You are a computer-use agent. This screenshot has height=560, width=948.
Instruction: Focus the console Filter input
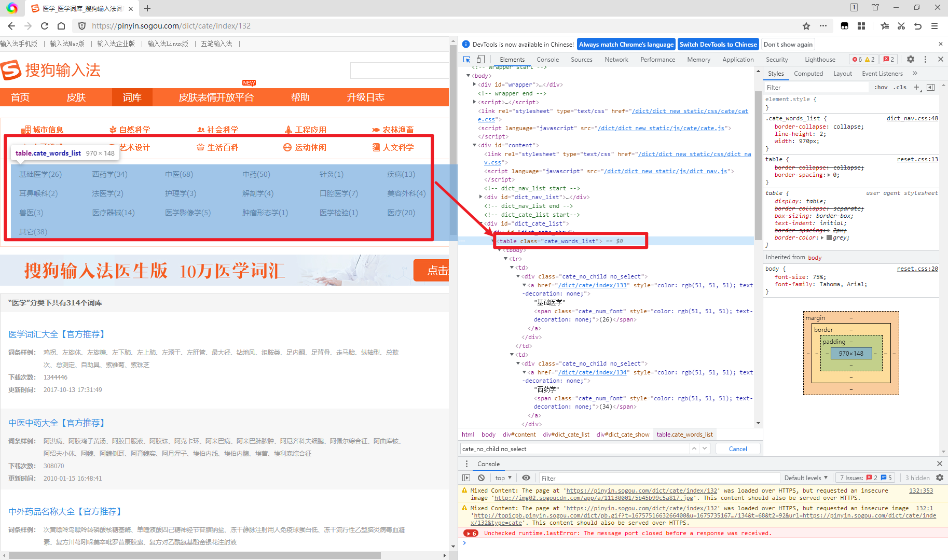(659, 478)
